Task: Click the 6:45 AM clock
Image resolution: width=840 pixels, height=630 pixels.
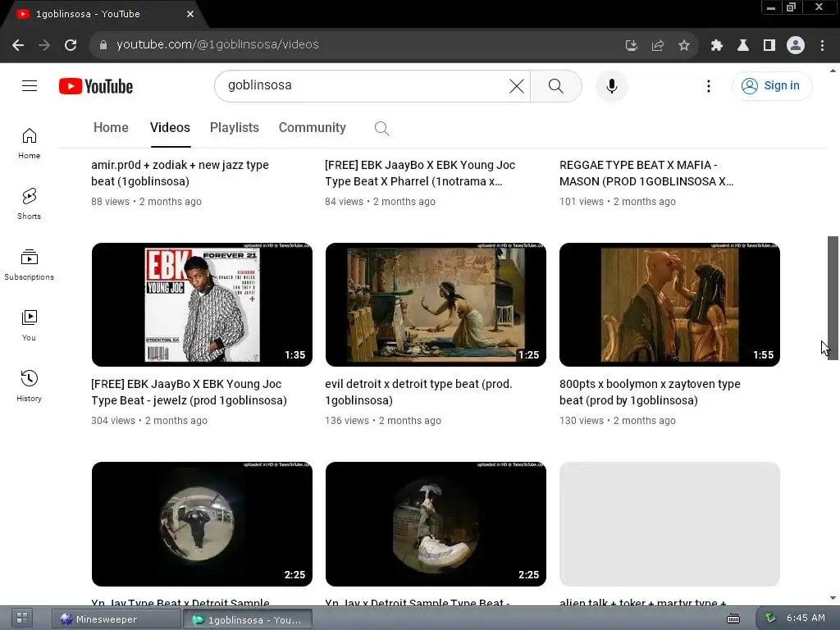Action: 806,618
